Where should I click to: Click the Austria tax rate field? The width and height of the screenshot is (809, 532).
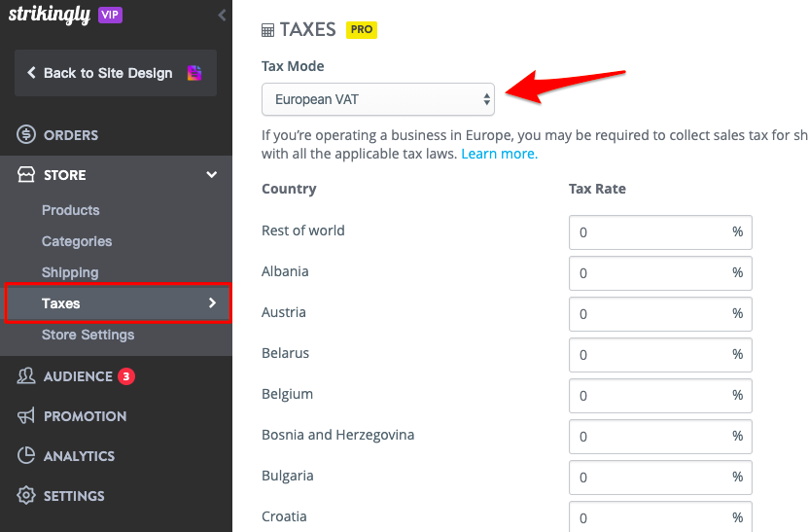click(x=660, y=314)
